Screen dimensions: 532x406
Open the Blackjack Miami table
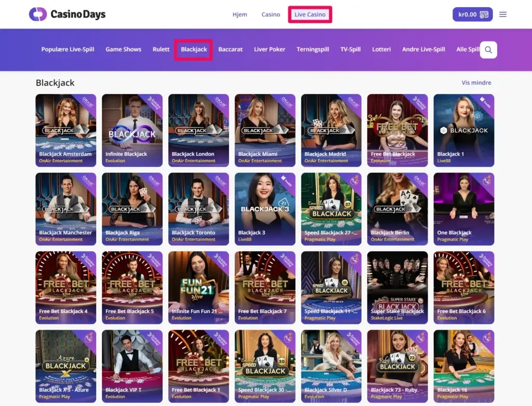point(265,130)
